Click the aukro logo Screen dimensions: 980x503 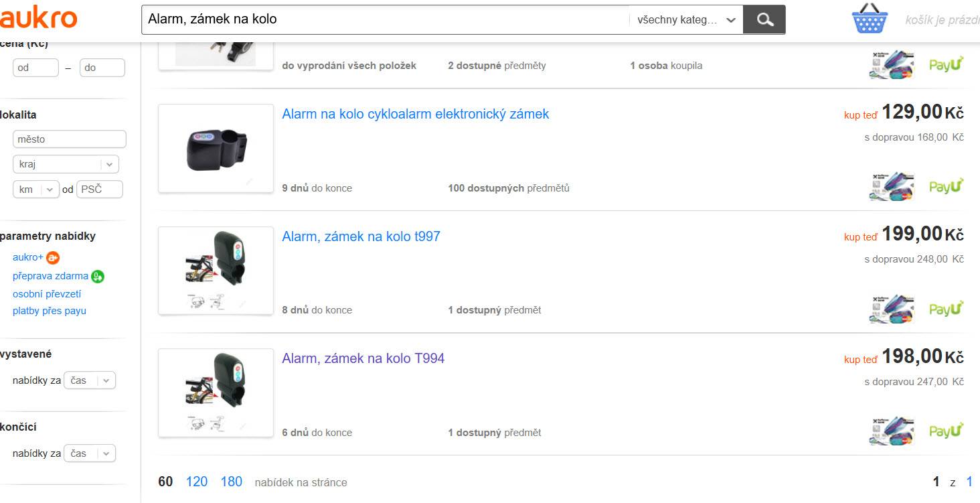pyautogui.click(x=38, y=19)
